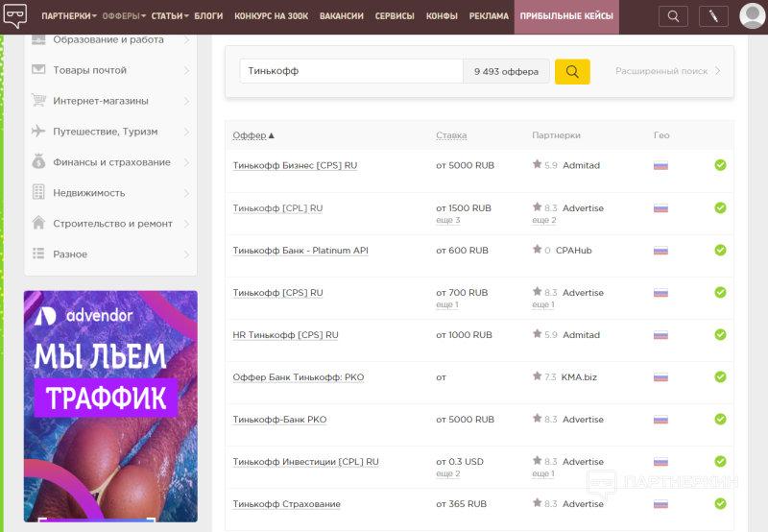Click the Строительство house icon
The image size is (768, 532).
click(38, 223)
